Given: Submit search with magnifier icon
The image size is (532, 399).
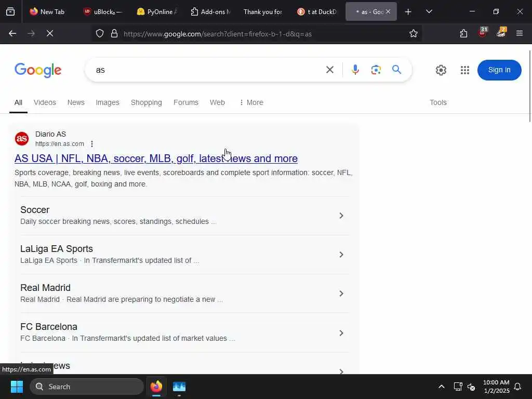Looking at the screenshot, I should [396, 70].
